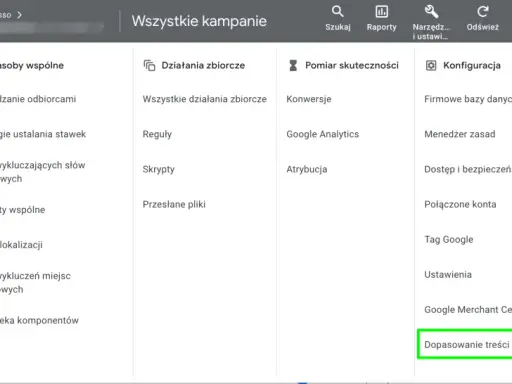
Task: Click the Konfiguracja heading text
Action: click(x=472, y=65)
